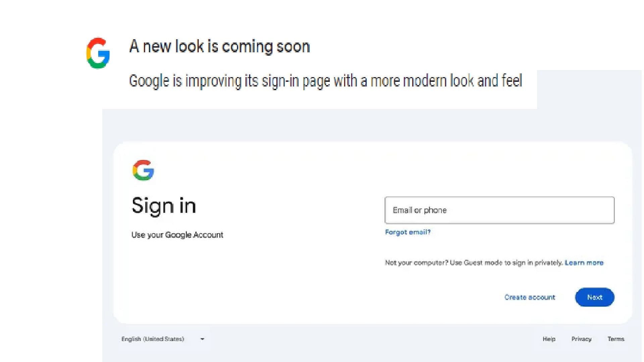Open the English (United States) language dropdown
The width and height of the screenshot is (644, 362).
coord(163,339)
